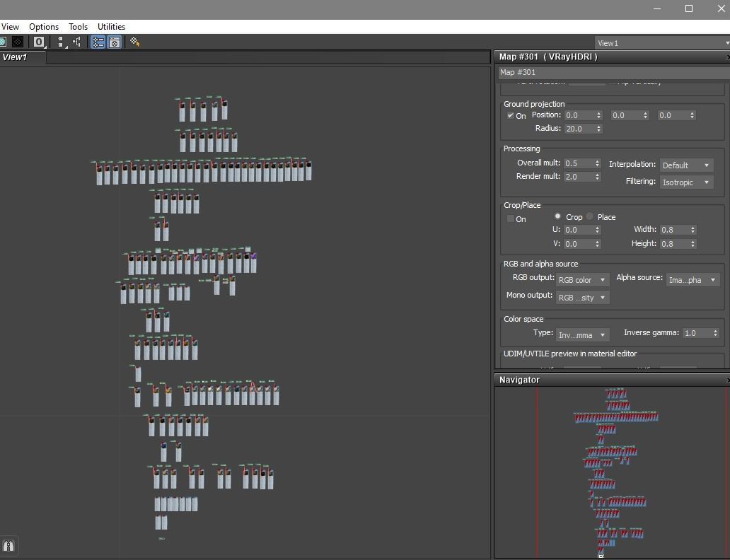Click the Select by Material icon
Viewport: 730px width, 560px height.
click(134, 42)
